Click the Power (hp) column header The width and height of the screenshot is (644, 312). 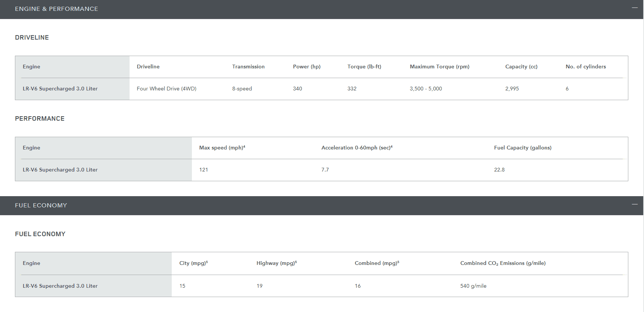(x=307, y=67)
